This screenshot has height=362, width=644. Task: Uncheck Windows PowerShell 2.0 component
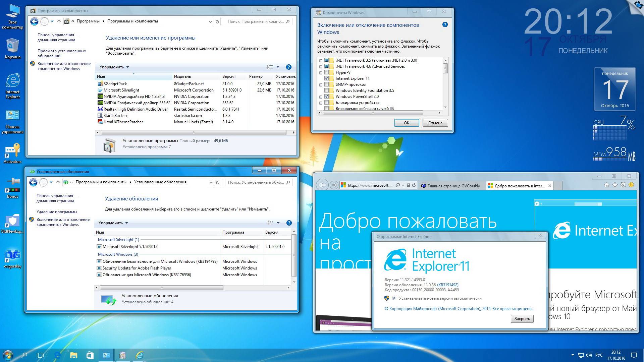click(326, 97)
